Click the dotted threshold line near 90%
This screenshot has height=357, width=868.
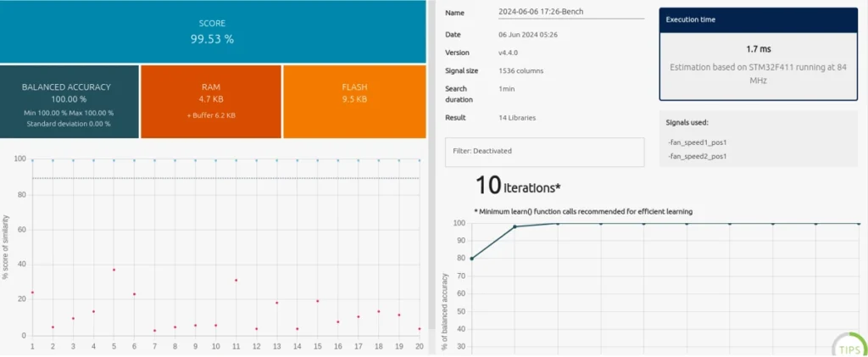coord(225,178)
